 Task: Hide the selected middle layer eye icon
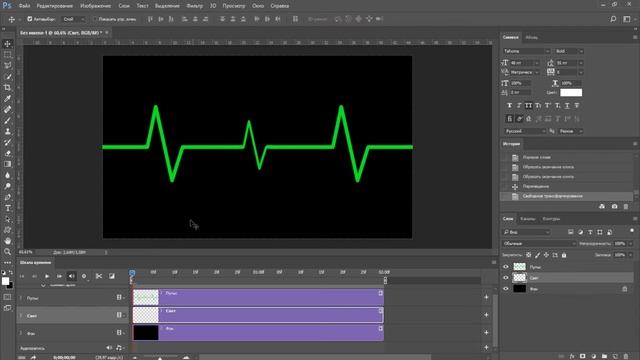(506, 278)
